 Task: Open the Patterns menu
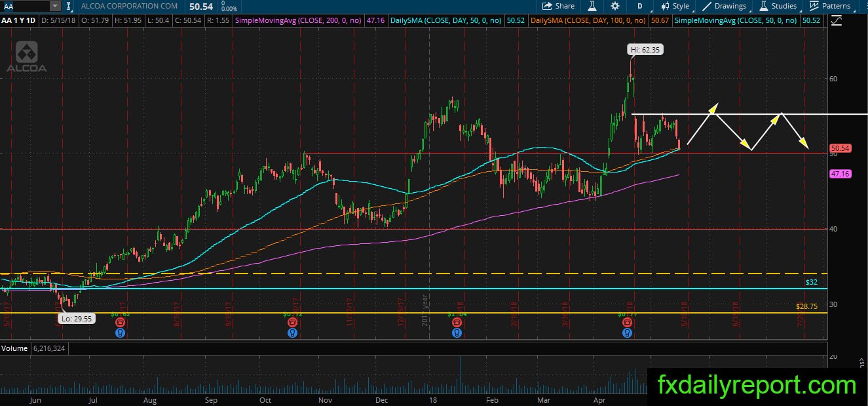click(831, 6)
